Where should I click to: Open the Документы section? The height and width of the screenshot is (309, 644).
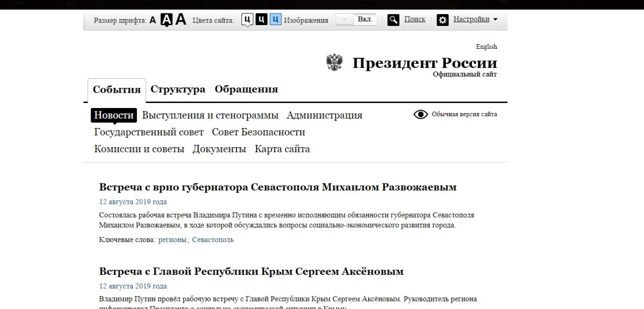tap(219, 149)
